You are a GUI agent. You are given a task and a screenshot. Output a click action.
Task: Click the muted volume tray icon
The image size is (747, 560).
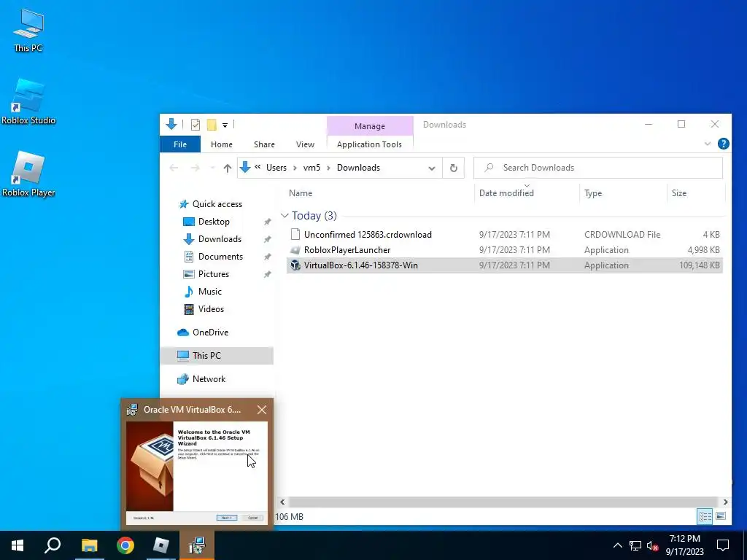click(x=652, y=545)
